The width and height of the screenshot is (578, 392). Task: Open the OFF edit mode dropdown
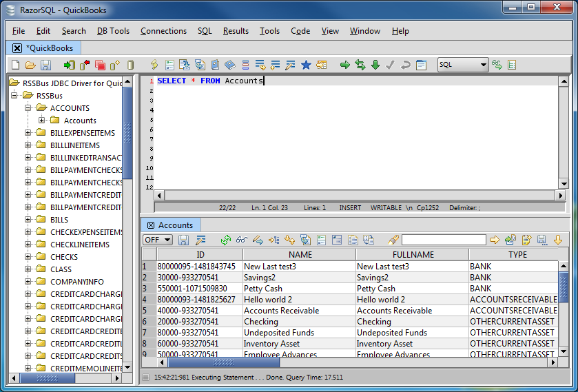157,240
